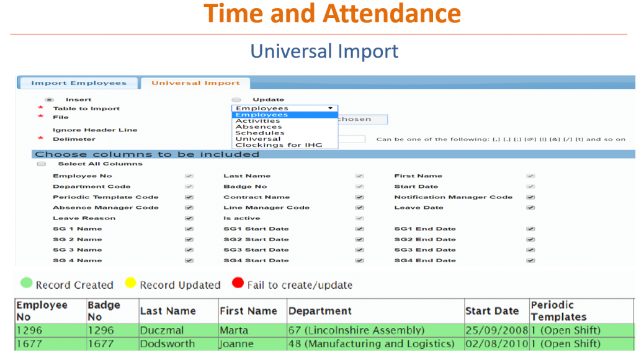Viewport: 644px width, 357px height.
Task: Toggle the SG4 End Date checkbox
Action: point(530,261)
